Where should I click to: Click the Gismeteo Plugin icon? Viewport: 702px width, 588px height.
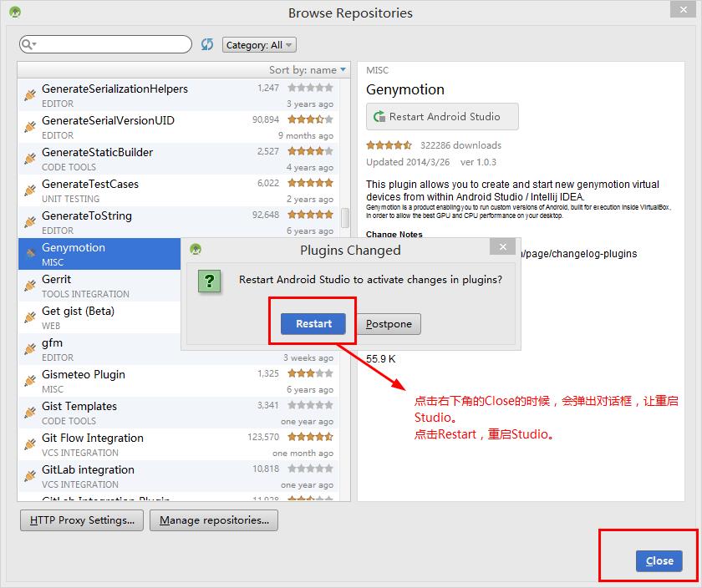(x=30, y=381)
